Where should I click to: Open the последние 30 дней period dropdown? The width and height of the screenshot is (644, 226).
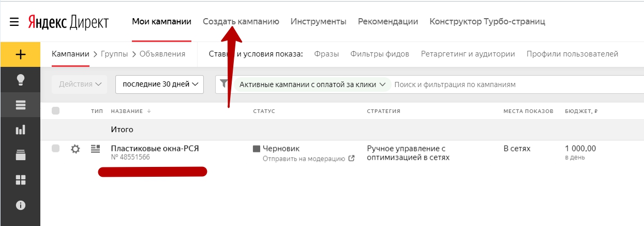point(160,84)
